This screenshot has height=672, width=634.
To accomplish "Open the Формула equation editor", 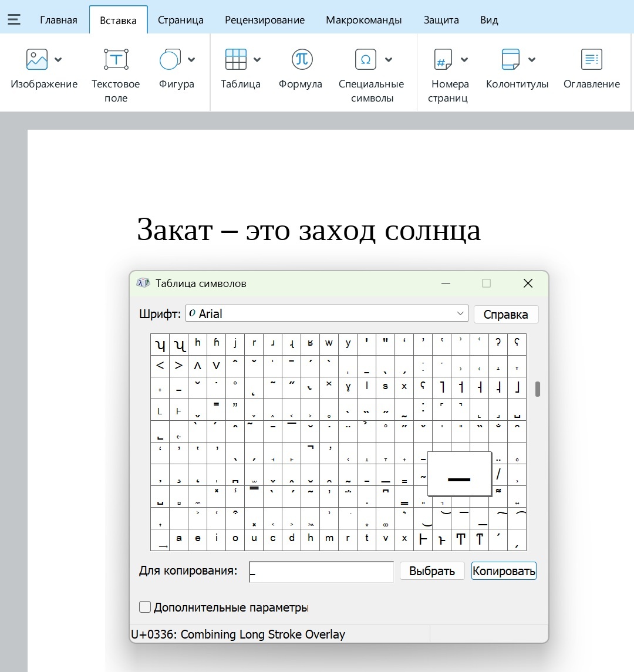I will point(301,59).
